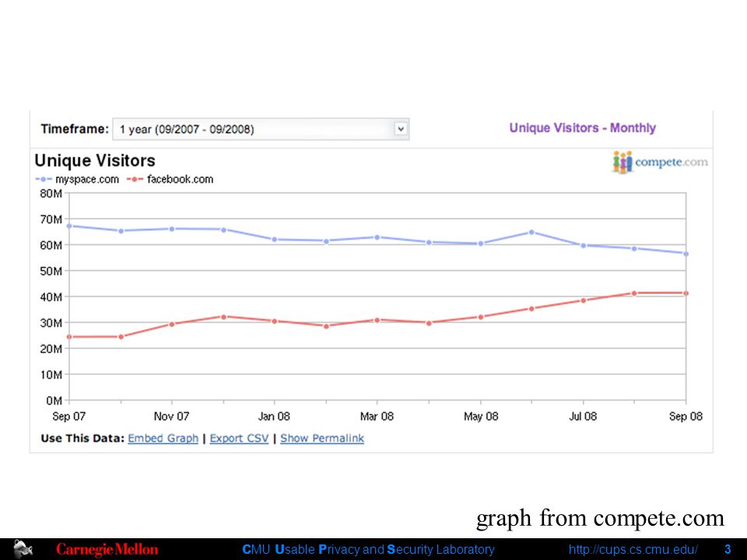Click the Sep 08 x-axis label
Image resolution: width=747 pixels, height=560 pixels.
pyautogui.click(x=686, y=416)
